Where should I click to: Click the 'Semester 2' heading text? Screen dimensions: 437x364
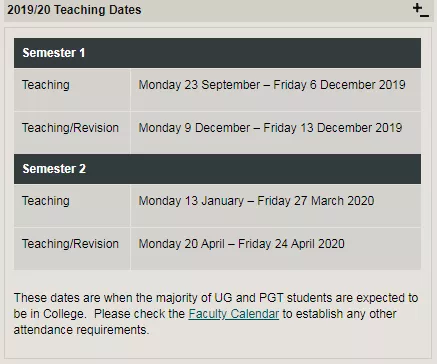point(54,169)
